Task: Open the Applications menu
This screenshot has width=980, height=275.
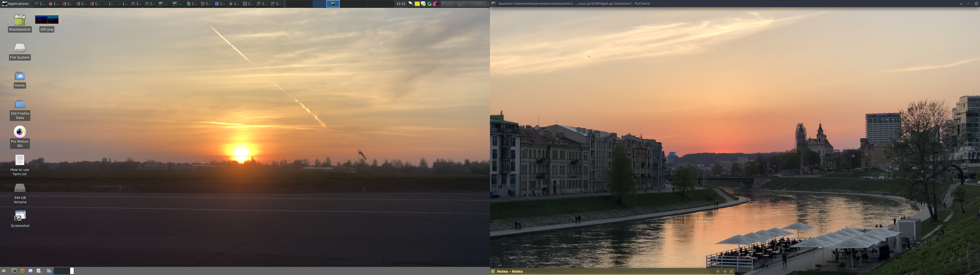Action: (16, 4)
